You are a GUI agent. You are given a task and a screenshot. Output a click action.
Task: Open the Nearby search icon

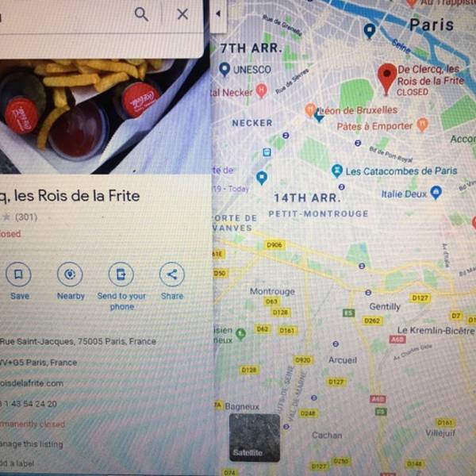click(x=70, y=274)
